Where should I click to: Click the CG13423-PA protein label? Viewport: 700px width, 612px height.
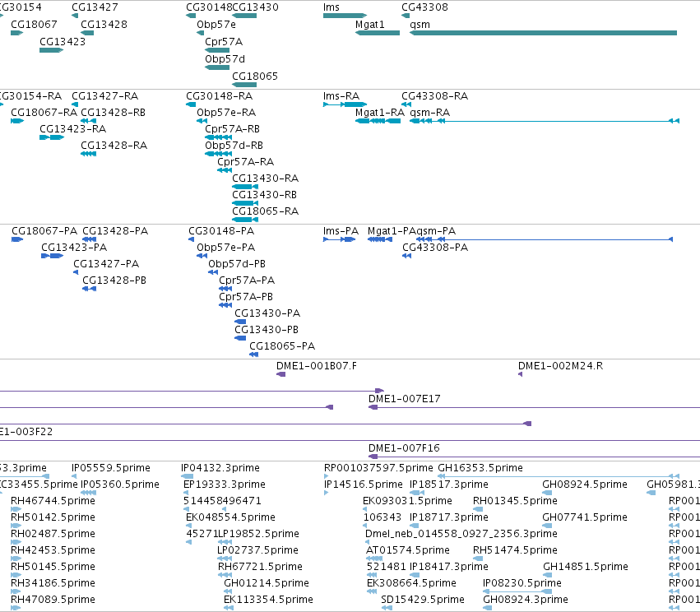point(74,248)
